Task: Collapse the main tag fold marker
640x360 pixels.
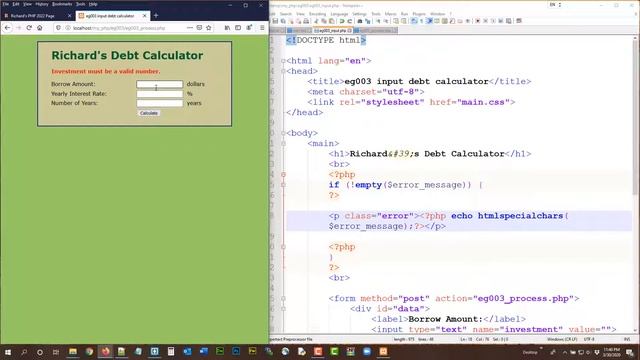Action: 283,143
